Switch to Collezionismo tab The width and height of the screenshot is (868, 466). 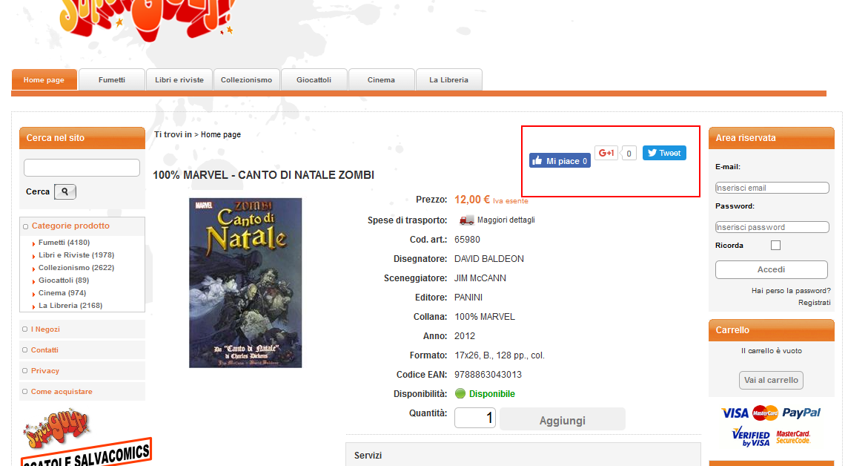[246, 80]
